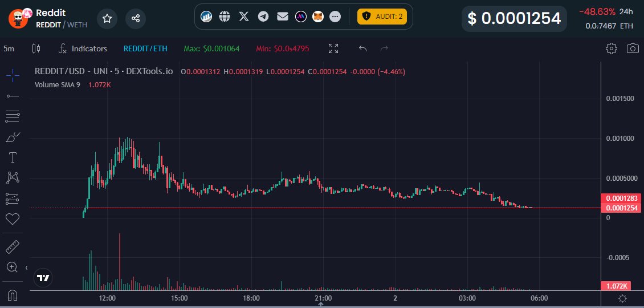Collapse the drawing toolbar with the side arrow

click(27, 268)
